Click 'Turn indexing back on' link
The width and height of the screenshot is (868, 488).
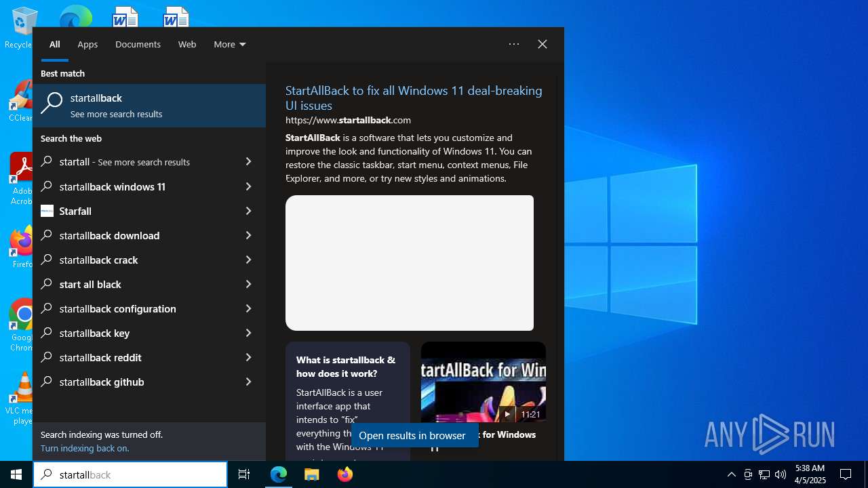coord(85,448)
